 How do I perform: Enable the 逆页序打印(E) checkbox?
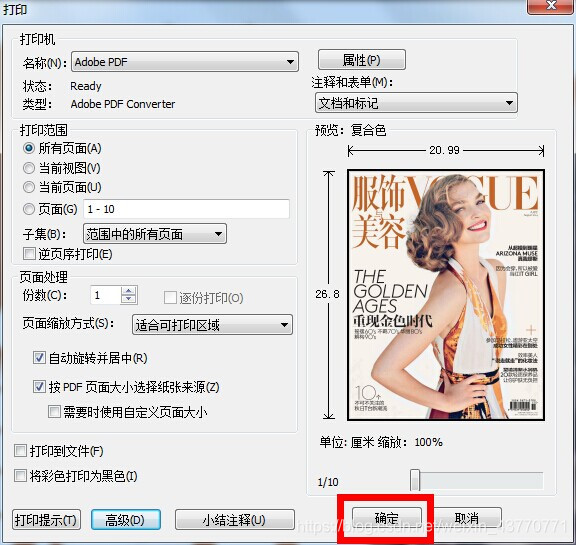coord(29,254)
